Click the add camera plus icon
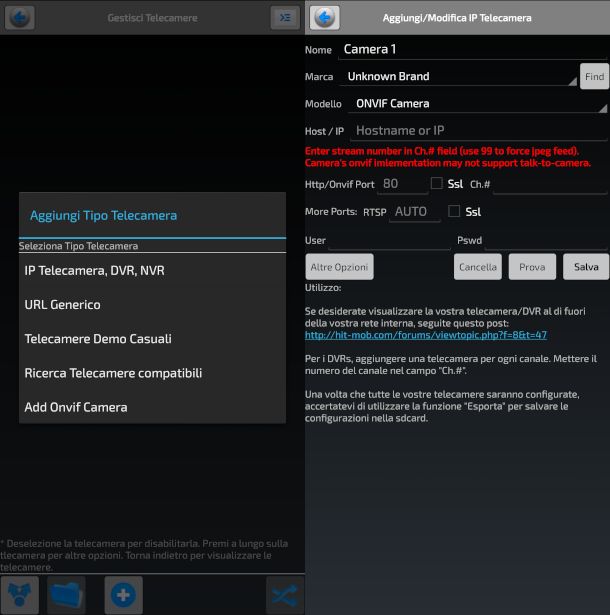This screenshot has width=610, height=615. coord(123,595)
